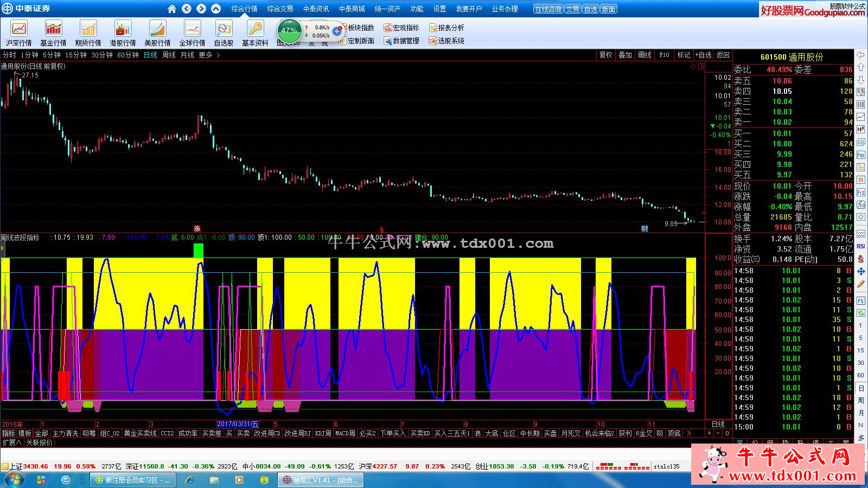Open the 自选股 watchlist icon
Screen dimensions: 868x488
[224, 34]
